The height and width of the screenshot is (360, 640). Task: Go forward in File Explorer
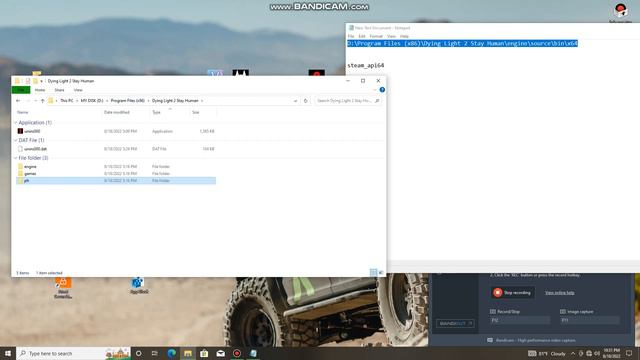pyautogui.click(x=28, y=101)
